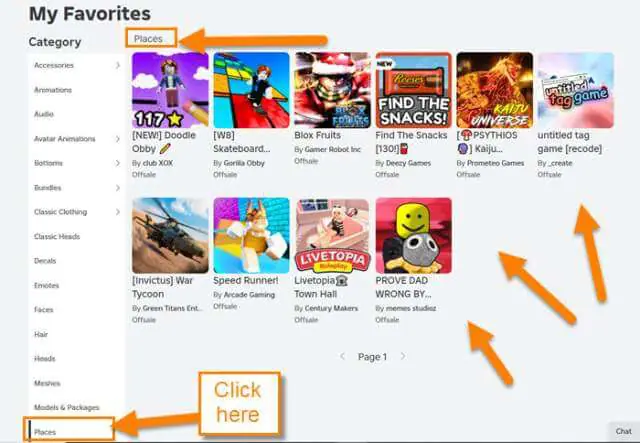Open the Doodle Obby game thumbnail

170,90
